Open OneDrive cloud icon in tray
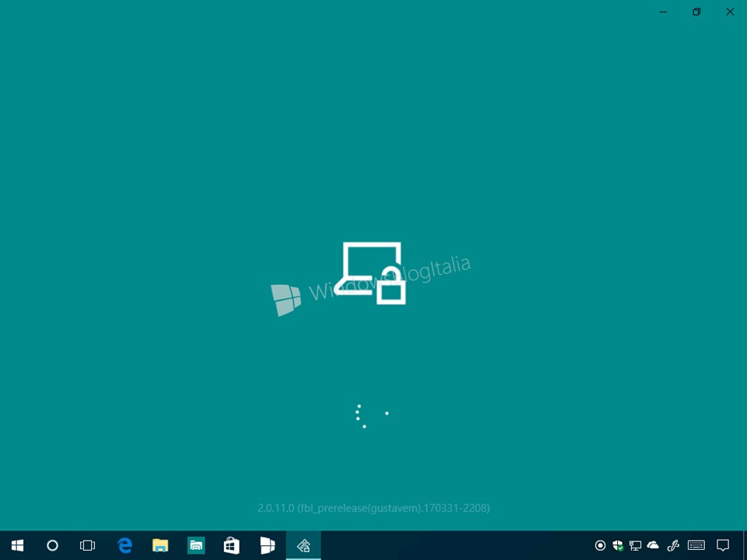 [653, 544]
